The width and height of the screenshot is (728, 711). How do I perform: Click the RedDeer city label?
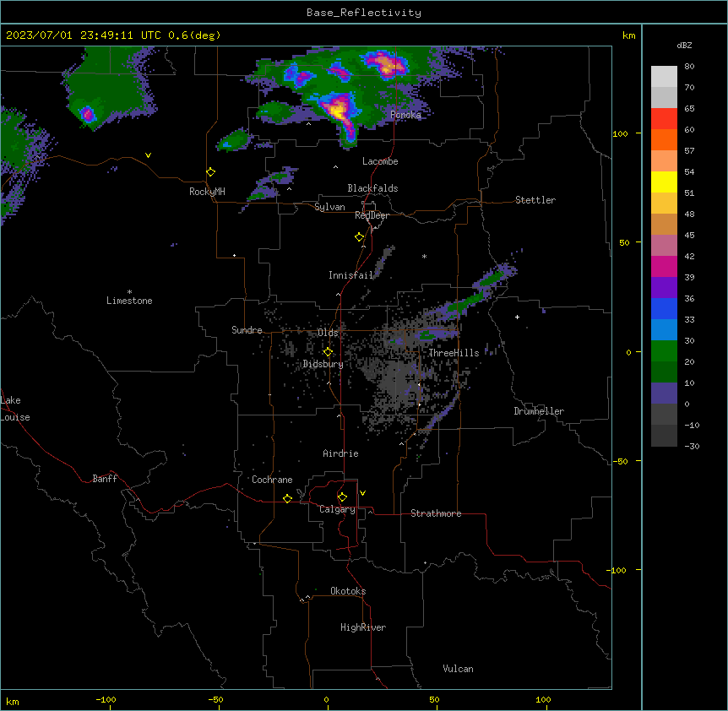pyautogui.click(x=372, y=215)
